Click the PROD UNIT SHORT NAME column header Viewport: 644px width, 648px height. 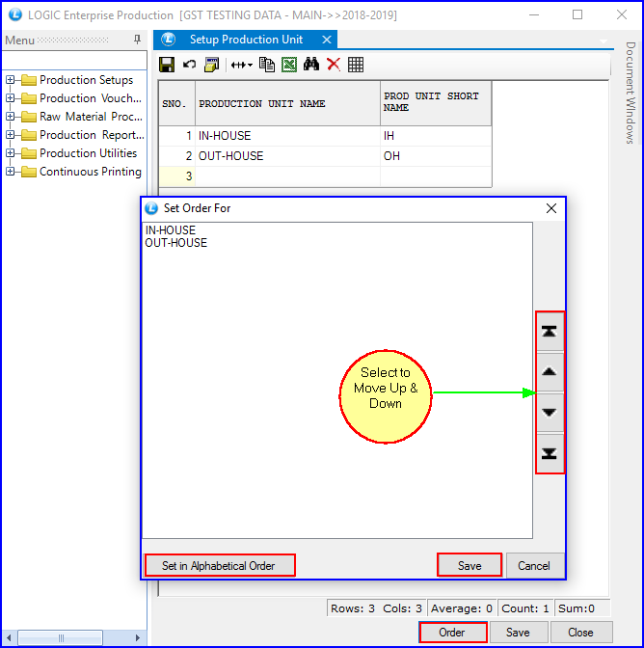(x=436, y=103)
